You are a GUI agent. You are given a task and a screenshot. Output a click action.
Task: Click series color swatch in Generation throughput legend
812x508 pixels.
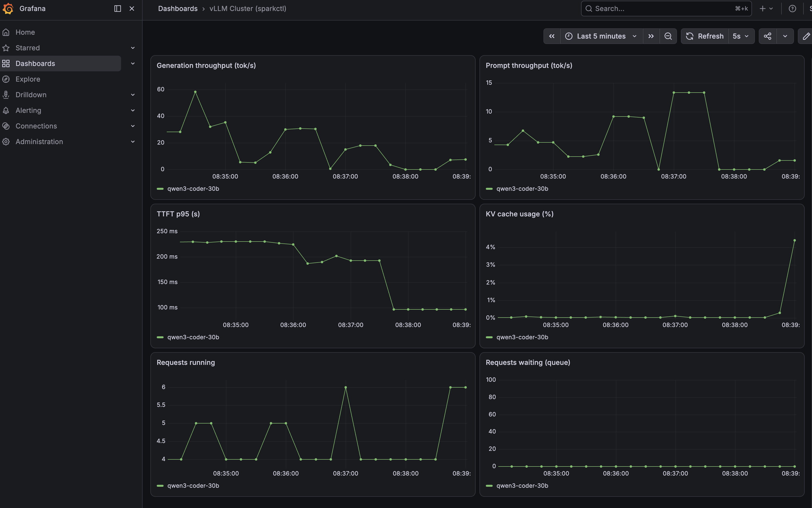(160, 189)
